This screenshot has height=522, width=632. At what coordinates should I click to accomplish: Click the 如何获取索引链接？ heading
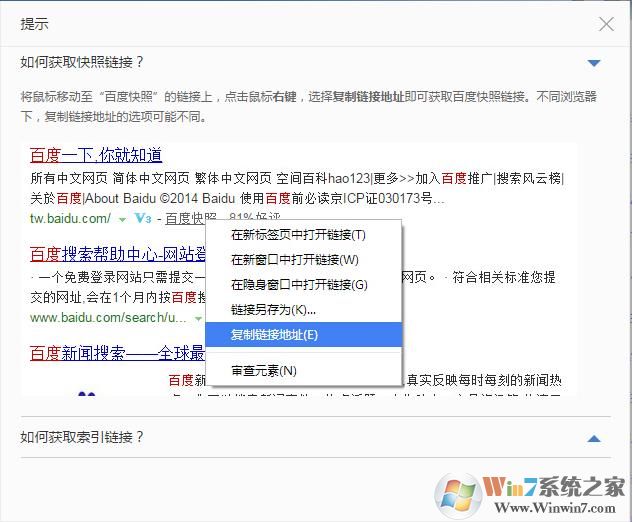(x=82, y=437)
